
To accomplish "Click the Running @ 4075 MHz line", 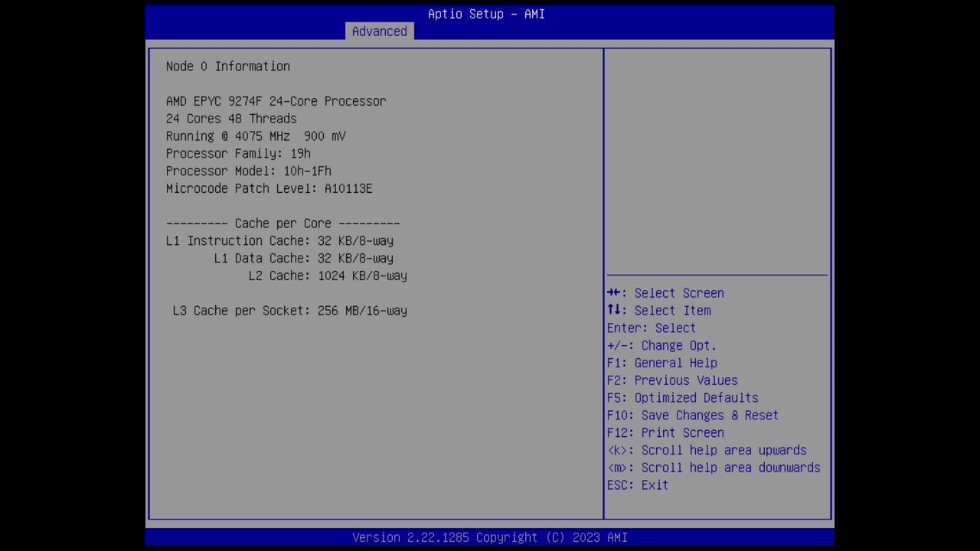I will [x=256, y=136].
